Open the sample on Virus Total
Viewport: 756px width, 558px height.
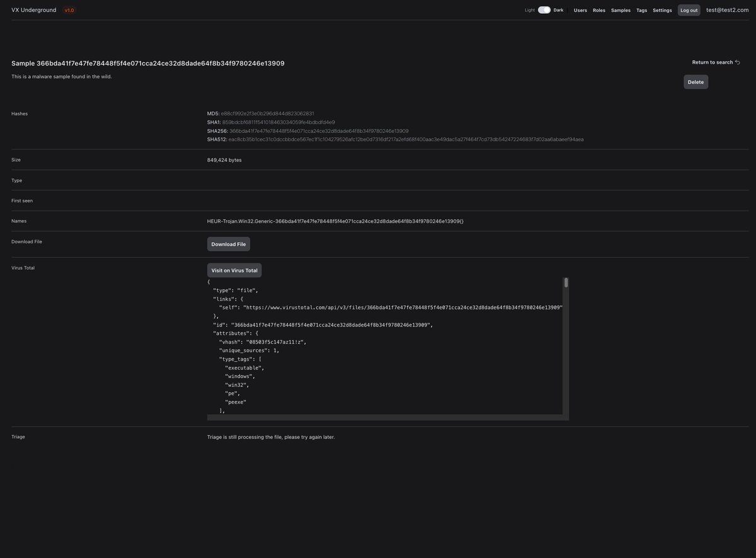click(234, 270)
